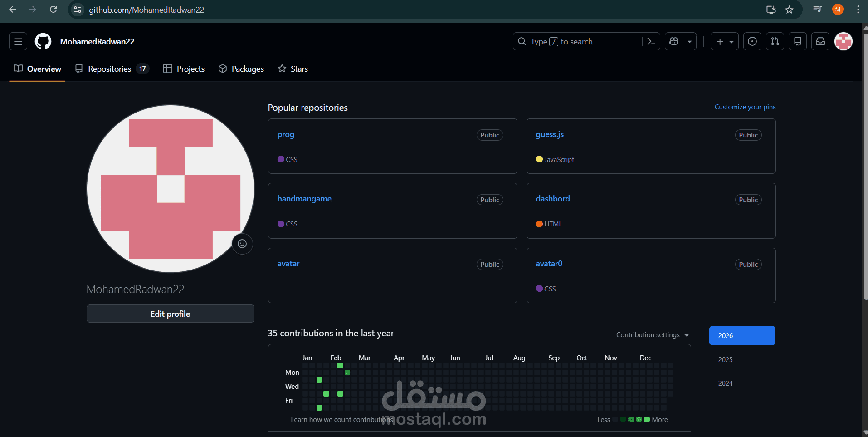The height and width of the screenshot is (437, 868).
Task: Open pull requests from the header icon
Action: pos(775,41)
